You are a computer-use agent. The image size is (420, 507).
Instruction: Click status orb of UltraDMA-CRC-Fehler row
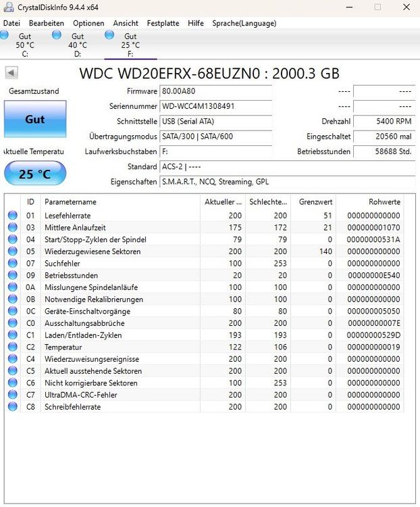13,395
